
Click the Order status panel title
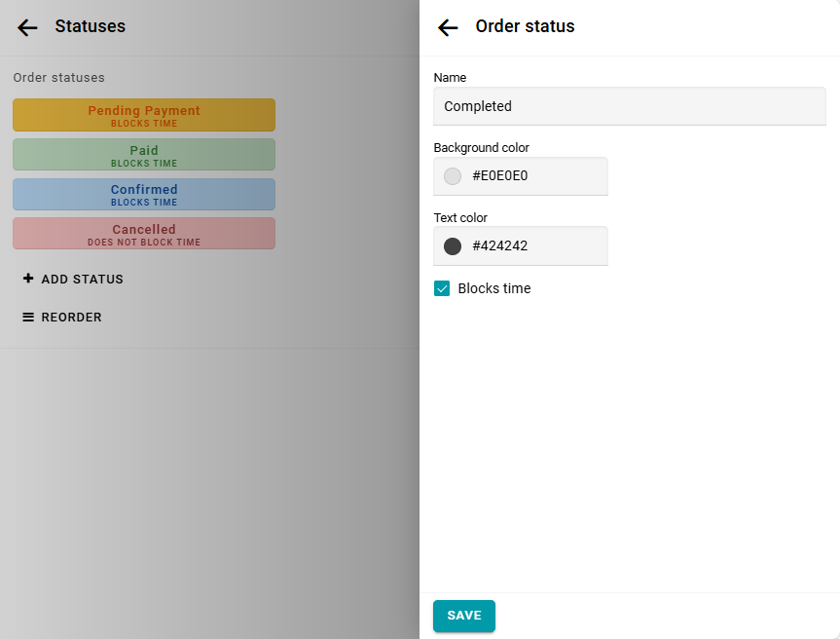525,26
